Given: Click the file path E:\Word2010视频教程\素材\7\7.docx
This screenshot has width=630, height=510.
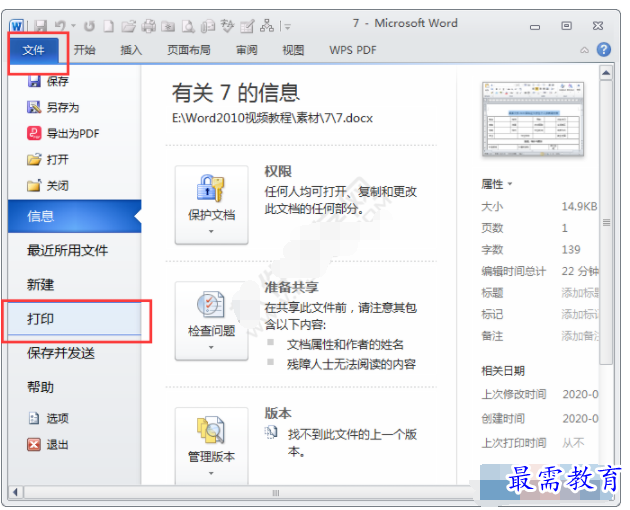Looking at the screenshot, I should (272, 118).
